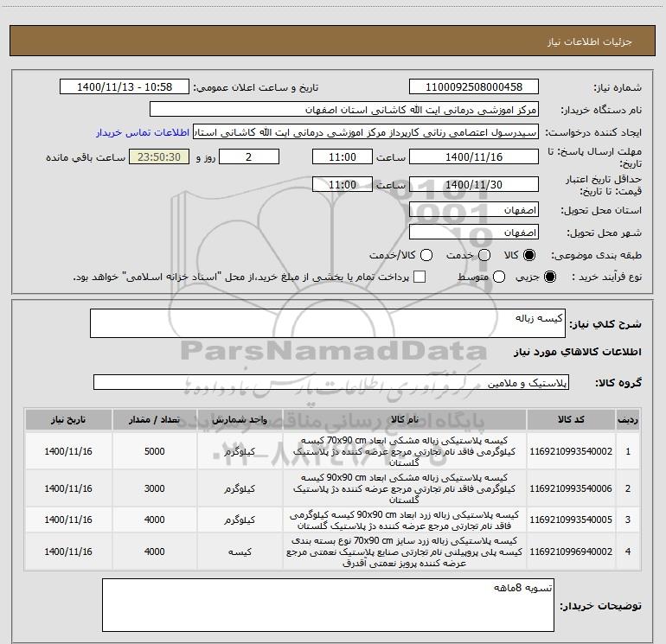The width and height of the screenshot is (666, 644).
Task: Select product code 1169210993540006
Action: point(571,488)
